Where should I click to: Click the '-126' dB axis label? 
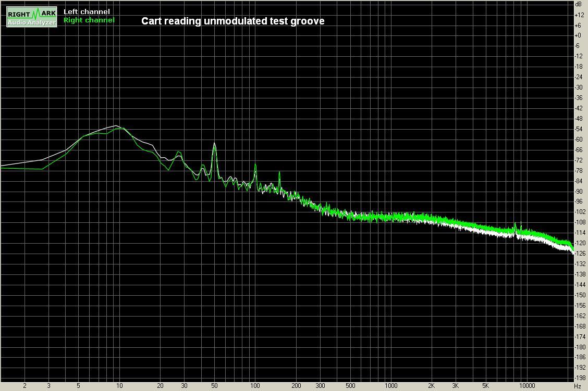[x=580, y=254]
